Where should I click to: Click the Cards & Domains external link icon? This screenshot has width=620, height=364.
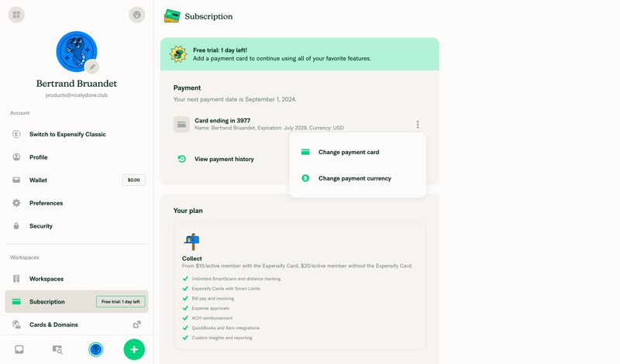pos(137,325)
